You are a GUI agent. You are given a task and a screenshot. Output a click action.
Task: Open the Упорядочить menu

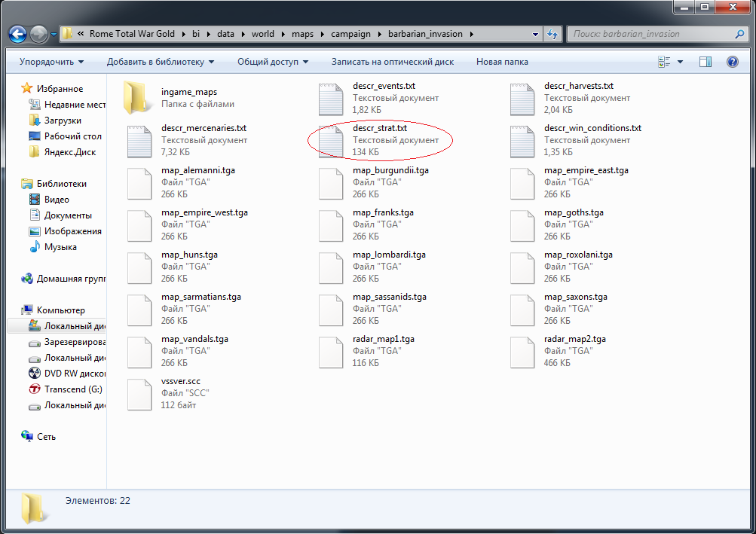pyautogui.click(x=51, y=62)
